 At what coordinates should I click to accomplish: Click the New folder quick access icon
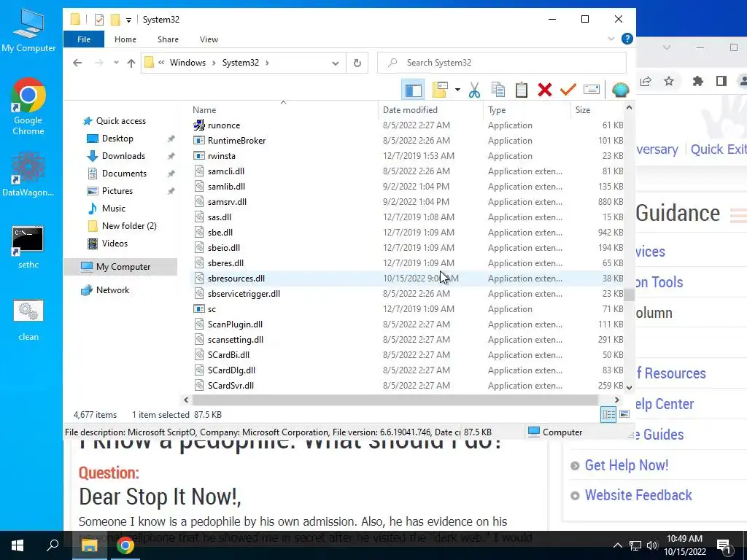coord(115,20)
